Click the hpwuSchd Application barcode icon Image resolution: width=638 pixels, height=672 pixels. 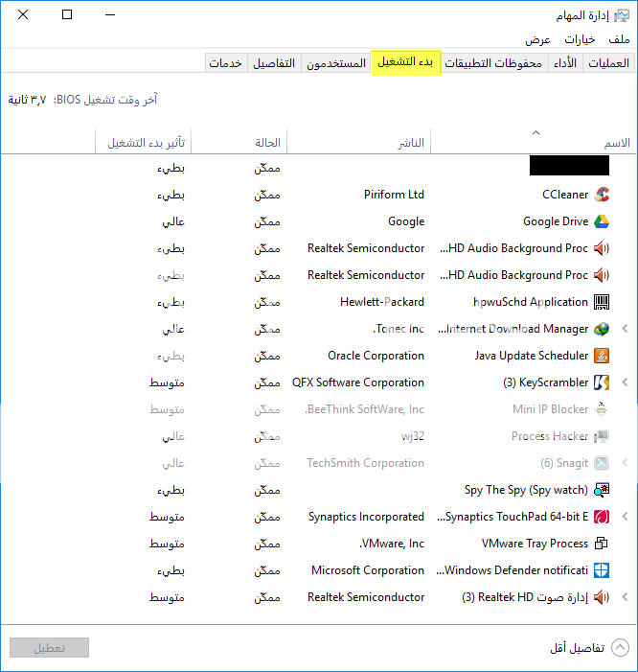(x=602, y=302)
